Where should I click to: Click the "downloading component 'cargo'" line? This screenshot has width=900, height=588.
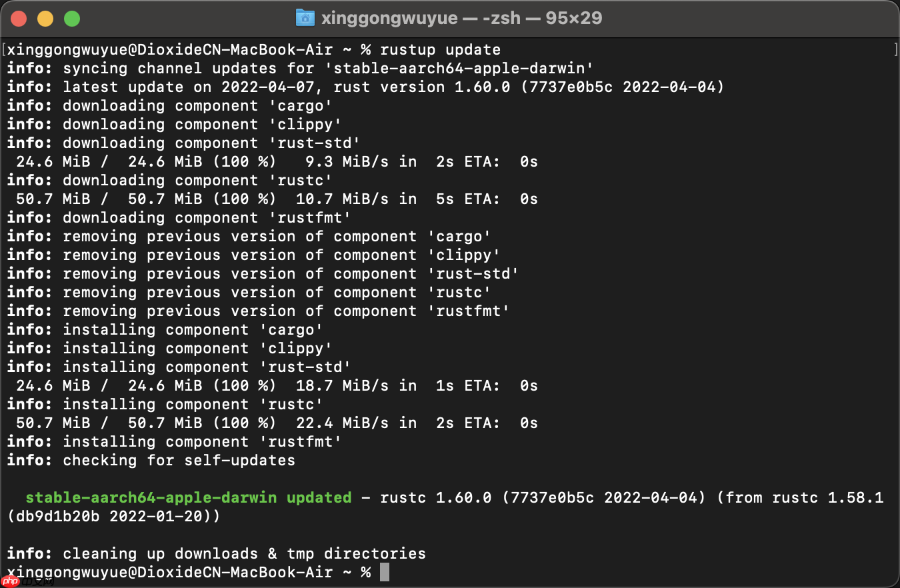[x=197, y=106]
